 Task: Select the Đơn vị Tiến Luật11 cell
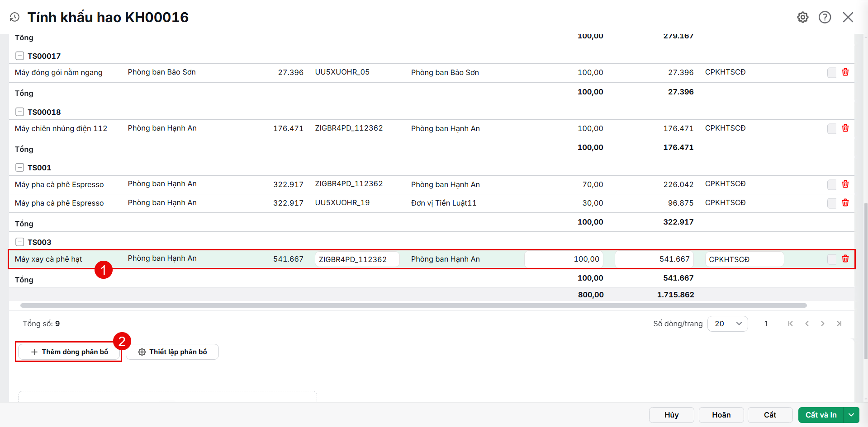pyautogui.click(x=444, y=203)
